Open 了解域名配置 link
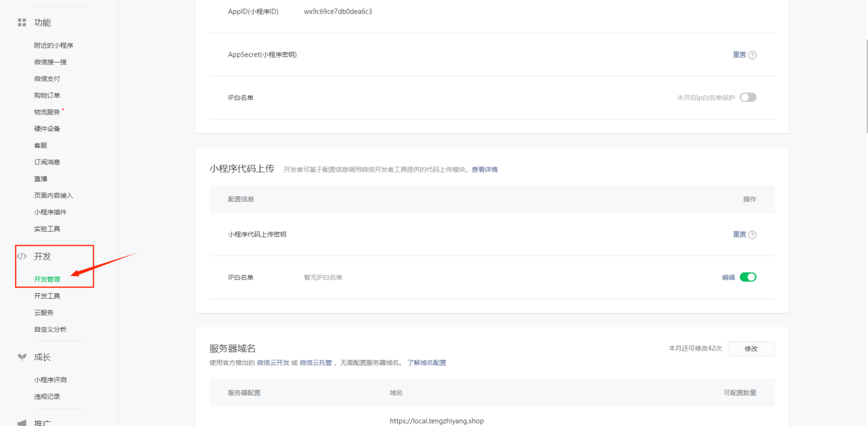This screenshot has width=868, height=426. pos(427,362)
